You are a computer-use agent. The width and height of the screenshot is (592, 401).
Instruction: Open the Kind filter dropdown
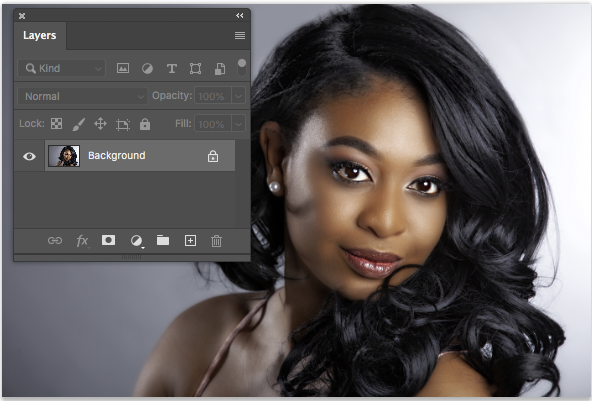tap(61, 68)
